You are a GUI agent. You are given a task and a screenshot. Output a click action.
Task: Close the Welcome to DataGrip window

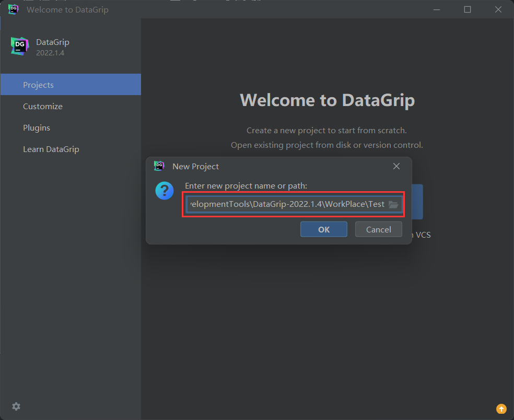point(498,9)
